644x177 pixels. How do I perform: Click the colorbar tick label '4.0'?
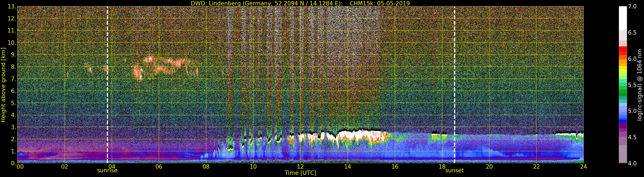(x=632, y=163)
